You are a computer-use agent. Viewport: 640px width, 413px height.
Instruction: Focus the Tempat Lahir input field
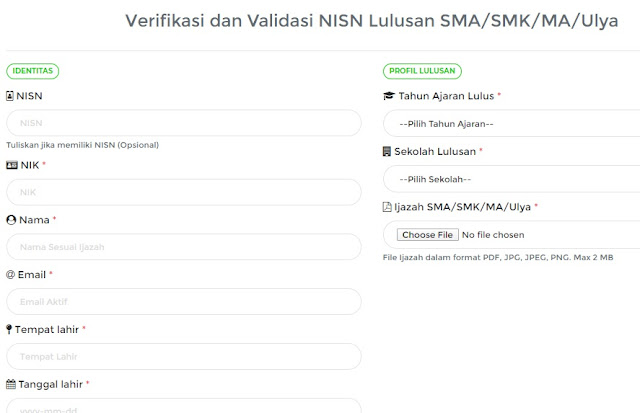pos(183,357)
